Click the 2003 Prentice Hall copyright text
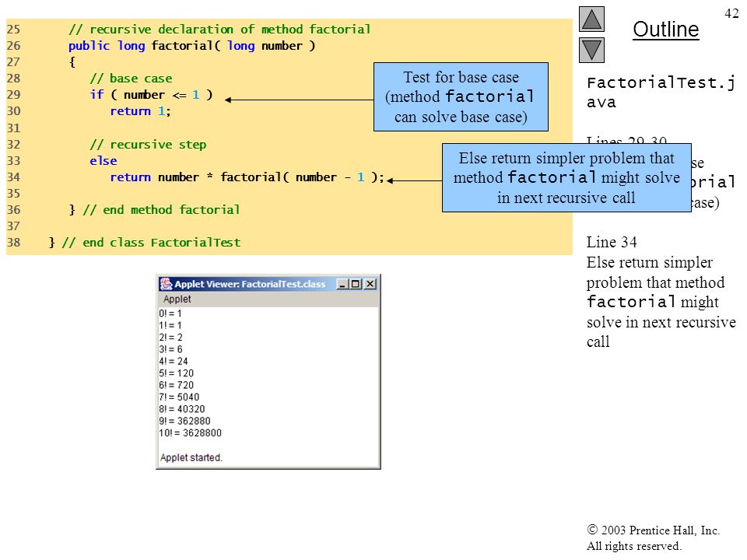The height and width of the screenshot is (560, 747). click(653, 538)
